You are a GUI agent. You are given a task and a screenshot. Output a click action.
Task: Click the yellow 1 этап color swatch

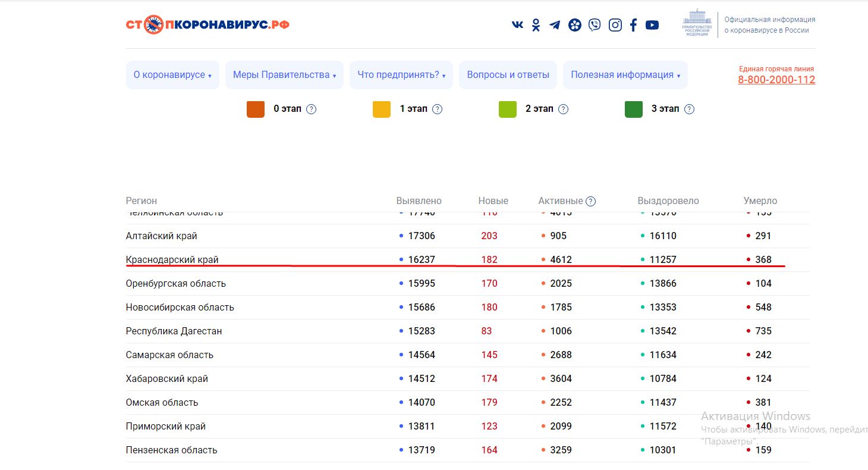[382, 109]
